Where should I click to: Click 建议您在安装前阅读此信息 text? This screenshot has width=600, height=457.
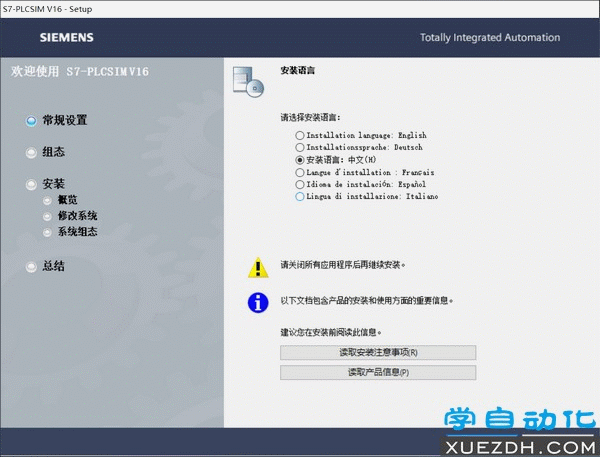click(331, 332)
